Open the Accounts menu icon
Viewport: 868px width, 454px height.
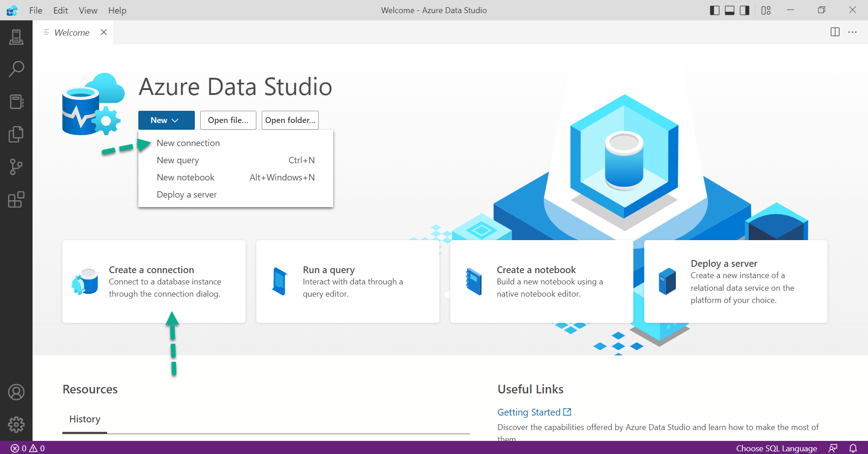[x=16, y=392]
